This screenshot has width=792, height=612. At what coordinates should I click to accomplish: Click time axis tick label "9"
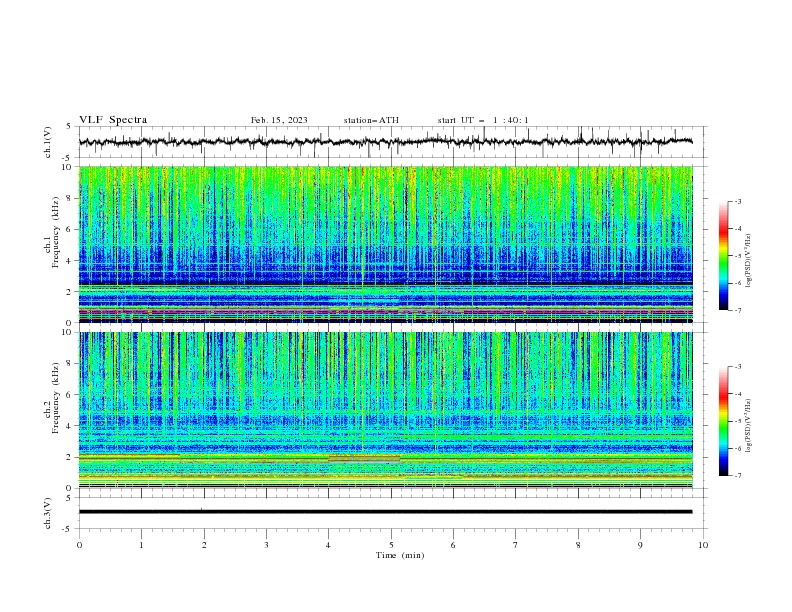[x=640, y=545]
